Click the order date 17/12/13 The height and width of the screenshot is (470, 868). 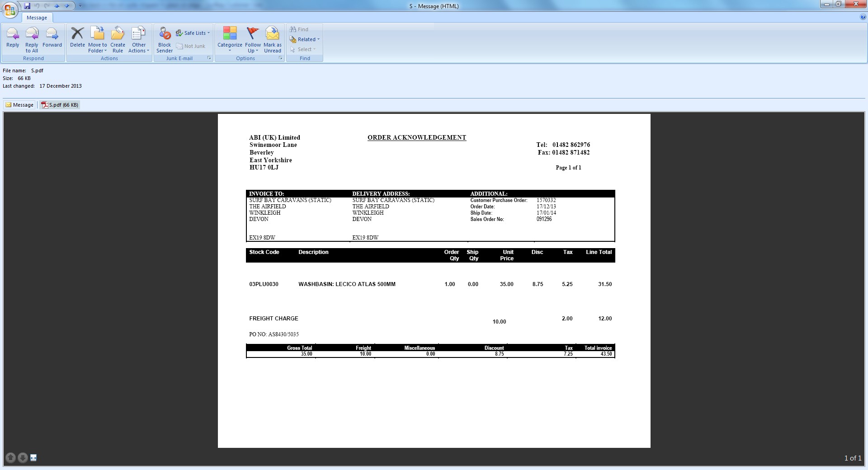click(x=547, y=207)
